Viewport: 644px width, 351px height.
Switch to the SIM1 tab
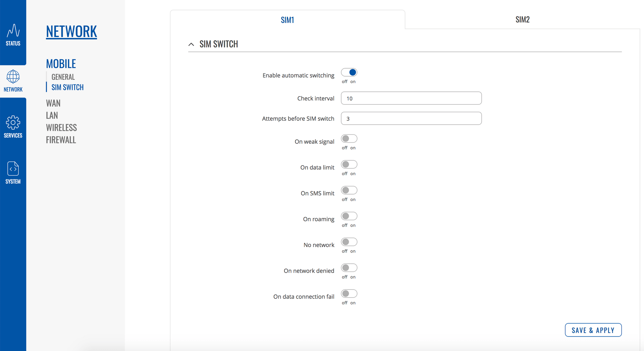point(288,20)
